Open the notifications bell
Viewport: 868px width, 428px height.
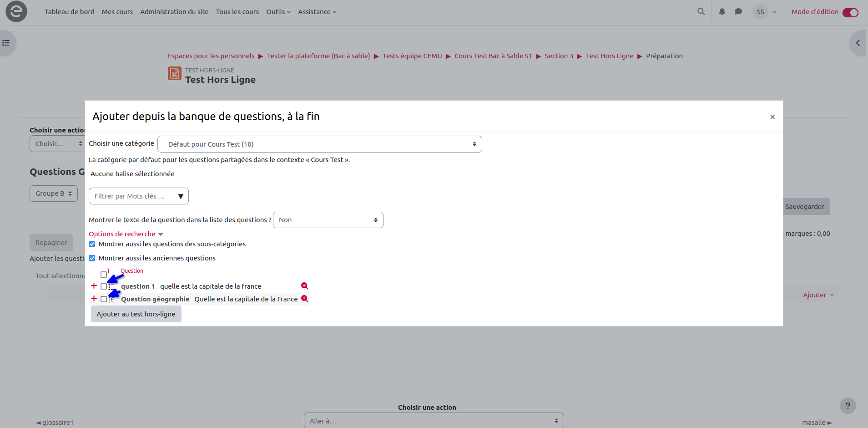point(722,12)
